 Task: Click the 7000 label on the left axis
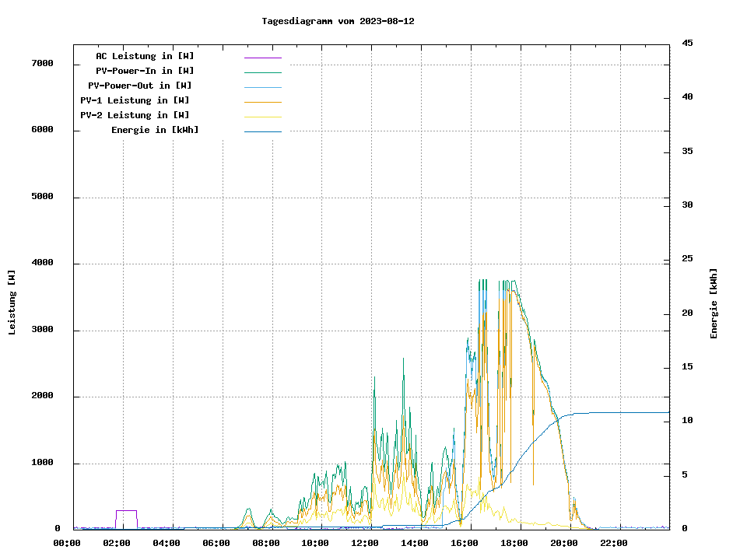click(x=43, y=63)
